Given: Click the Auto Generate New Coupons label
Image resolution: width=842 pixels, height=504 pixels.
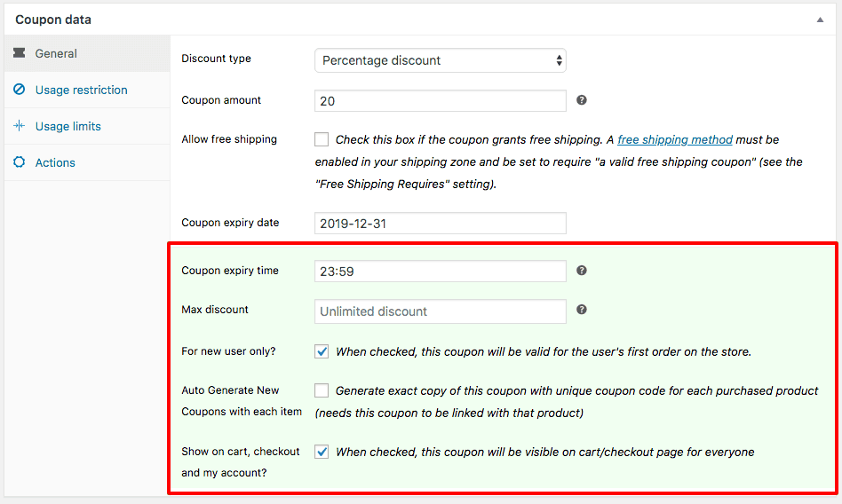Looking at the screenshot, I should (242, 401).
